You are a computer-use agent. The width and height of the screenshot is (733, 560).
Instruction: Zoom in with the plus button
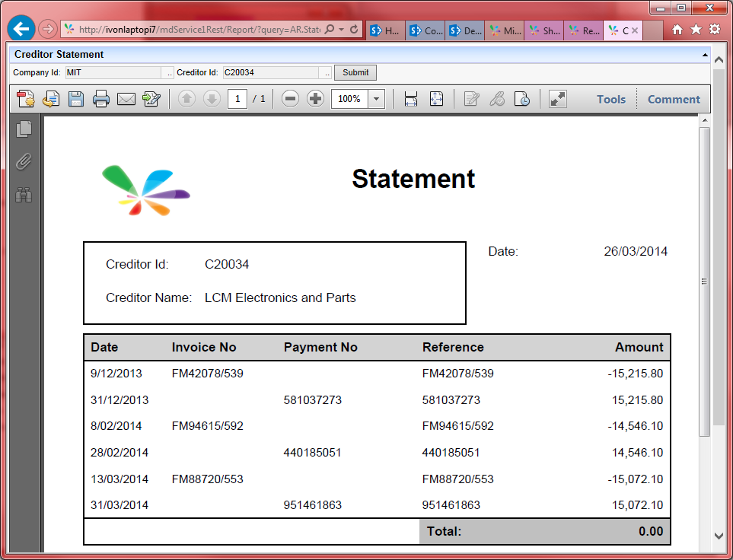[x=316, y=99]
